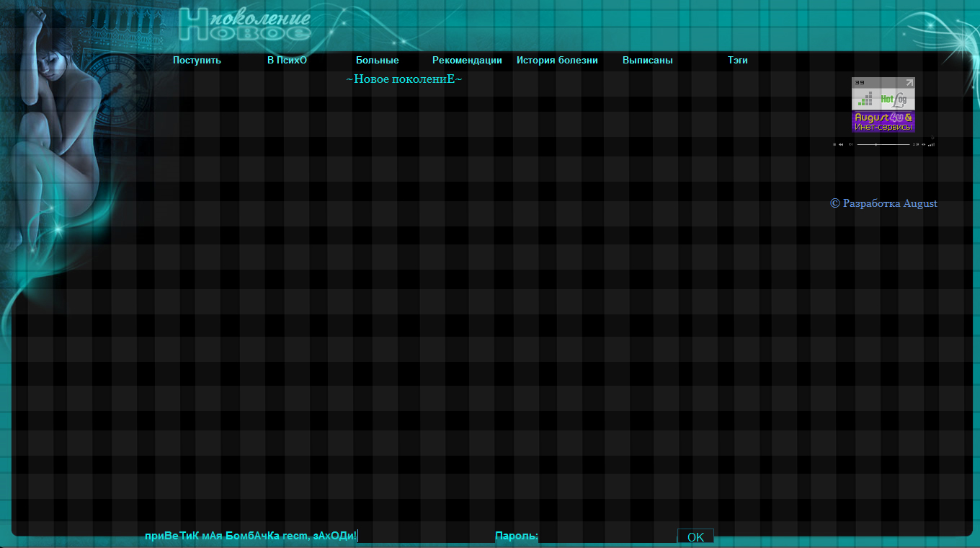Open the Рекомендации page
The width and height of the screenshot is (980, 548).
click(467, 61)
